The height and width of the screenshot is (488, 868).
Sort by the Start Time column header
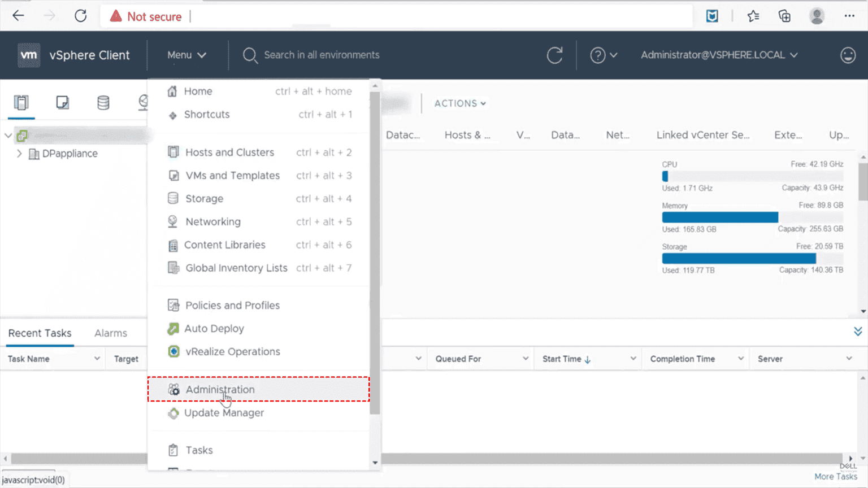tap(566, 359)
